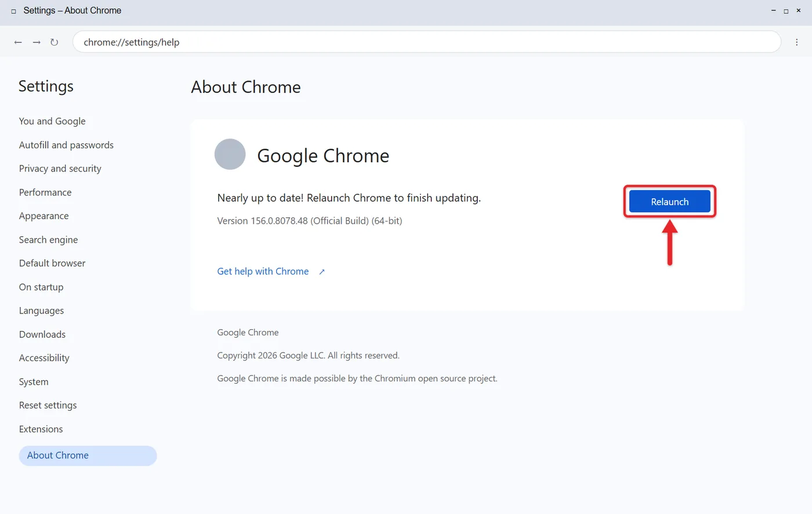Click the Relaunch button

670,202
